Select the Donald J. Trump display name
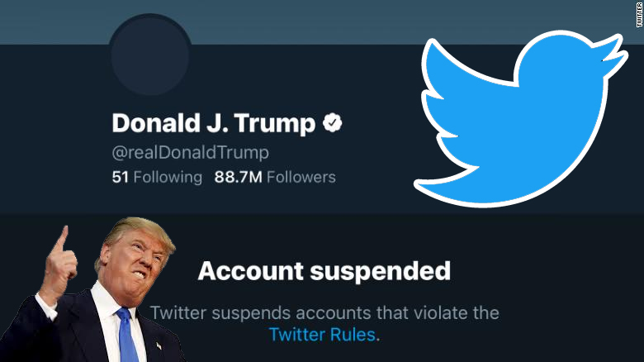Image resolution: width=644 pixels, height=362 pixels. (x=213, y=124)
